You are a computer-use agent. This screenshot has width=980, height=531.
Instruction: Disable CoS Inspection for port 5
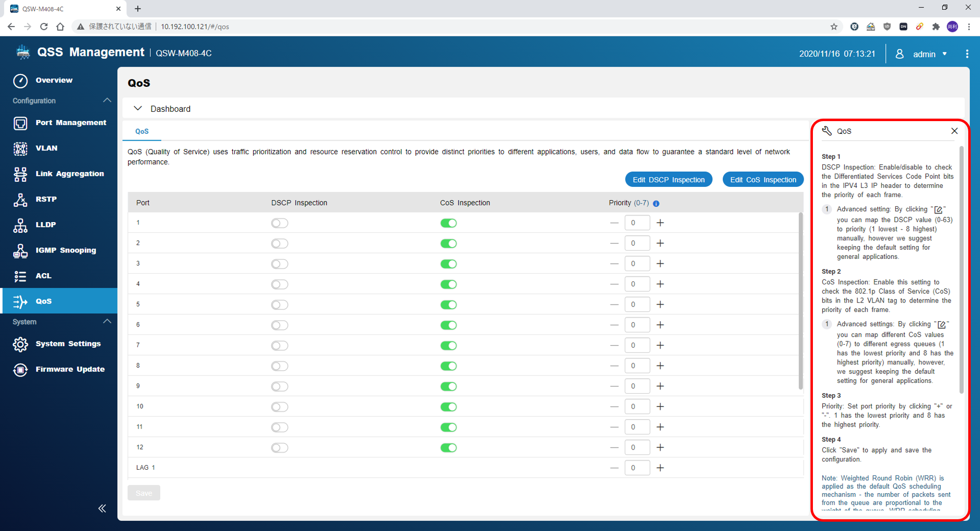448,304
